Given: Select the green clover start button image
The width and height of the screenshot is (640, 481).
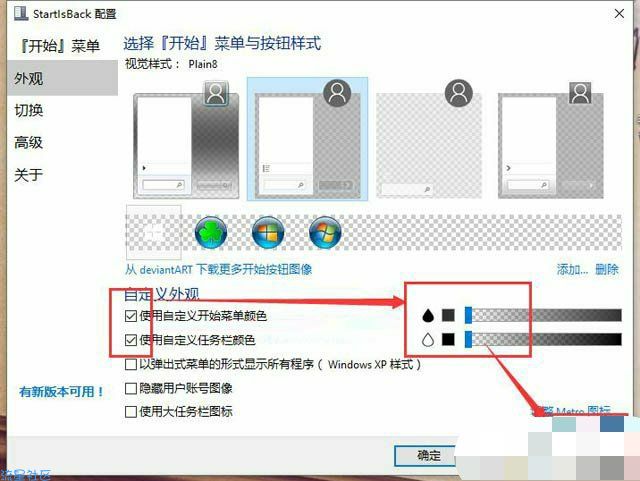Looking at the screenshot, I should click(x=211, y=233).
